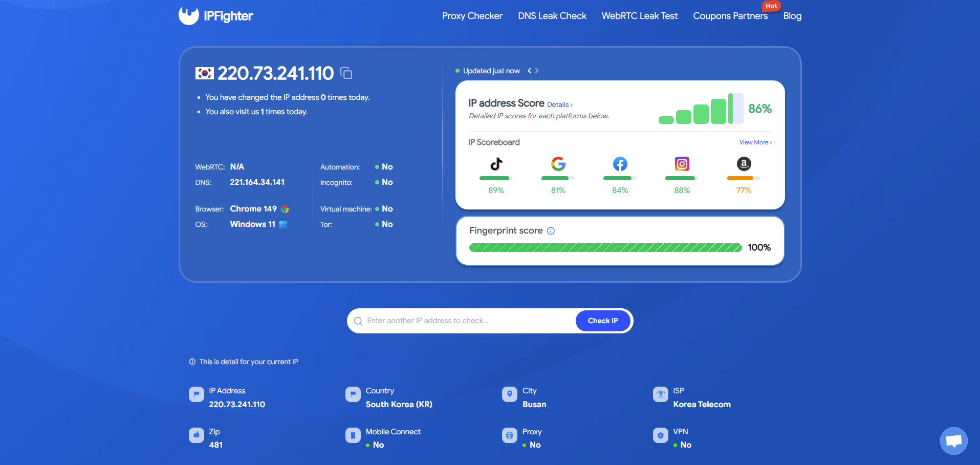
Task: Click the IPFighter logo
Action: coord(215,16)
